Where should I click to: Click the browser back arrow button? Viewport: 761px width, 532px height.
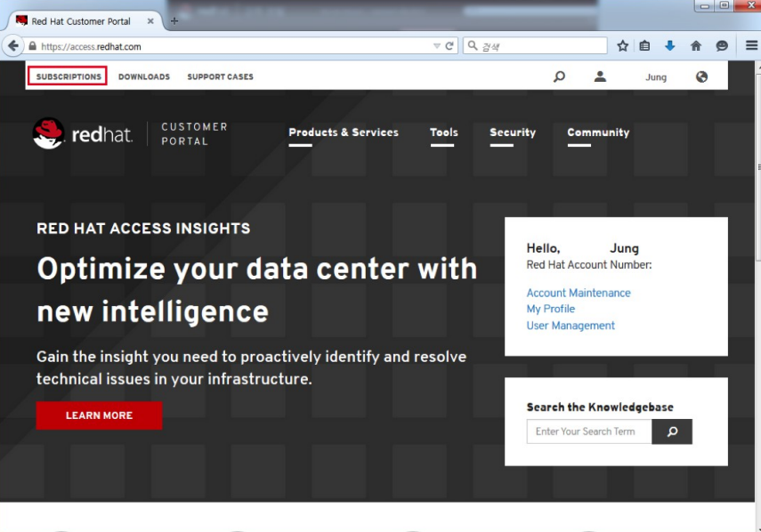13,46
